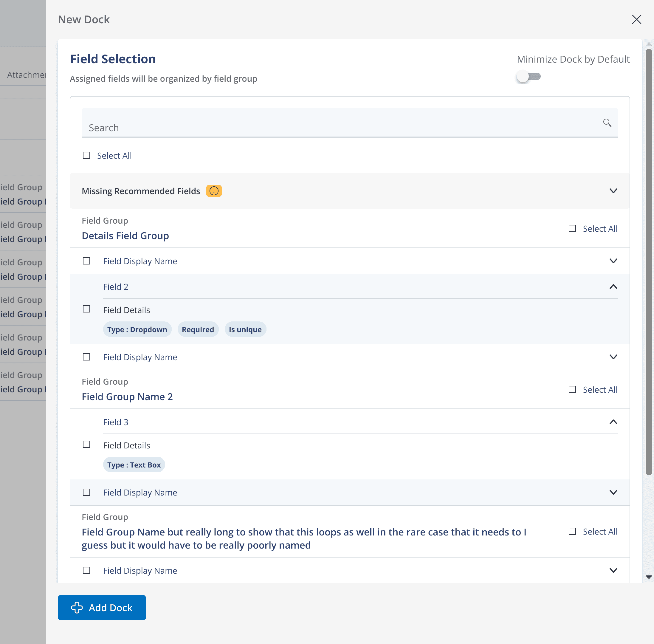654x644 pixels.
Task: Close the New Dock panel
Action: [x=636, y=20]
